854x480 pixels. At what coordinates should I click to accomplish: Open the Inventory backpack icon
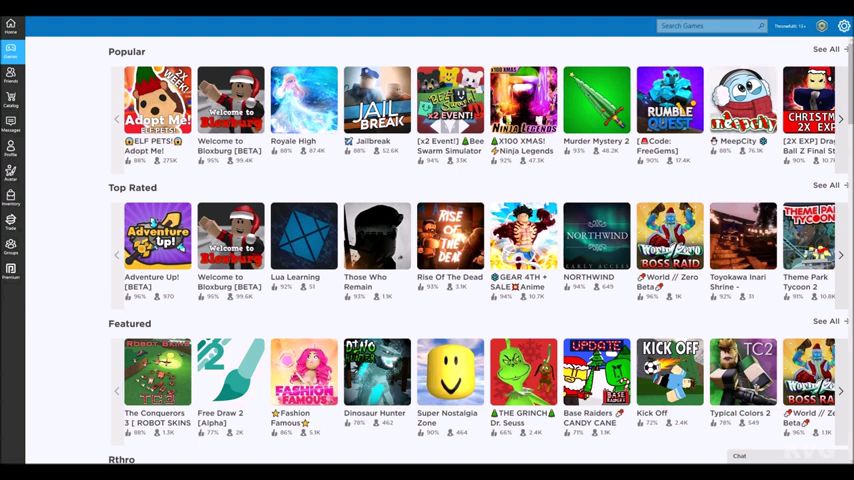(x=11, y=197)
